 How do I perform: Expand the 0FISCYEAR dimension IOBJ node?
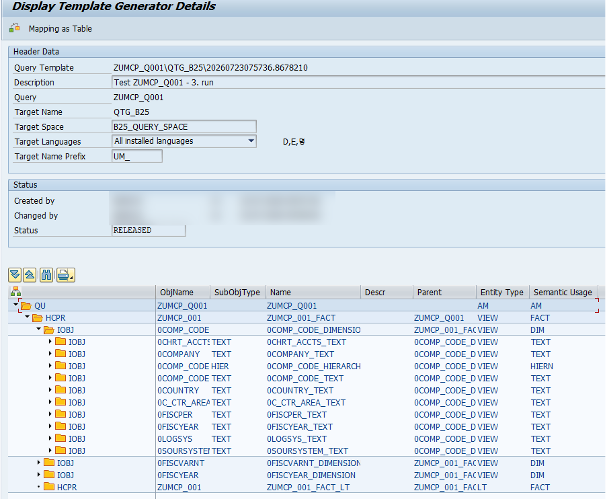(39, 474)
